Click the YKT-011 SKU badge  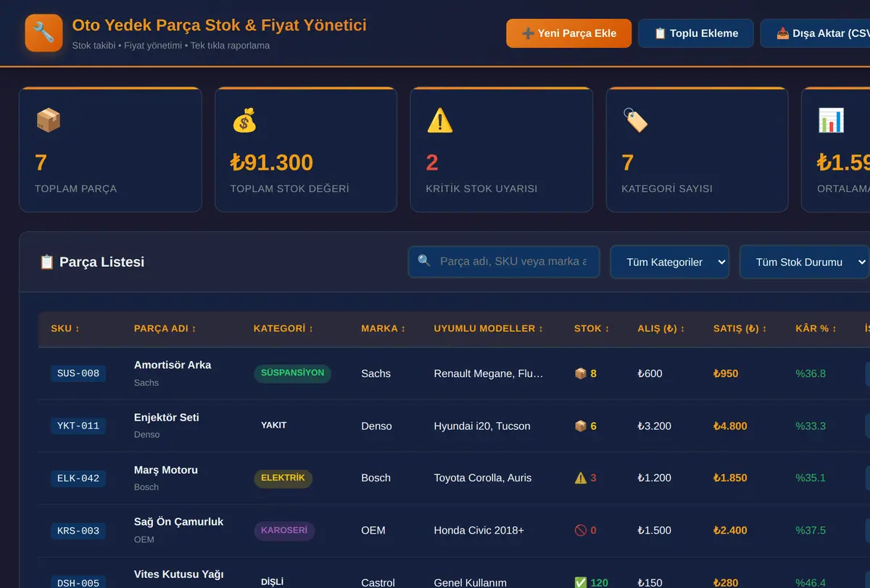pyautogui.click(x=78, y=426)
